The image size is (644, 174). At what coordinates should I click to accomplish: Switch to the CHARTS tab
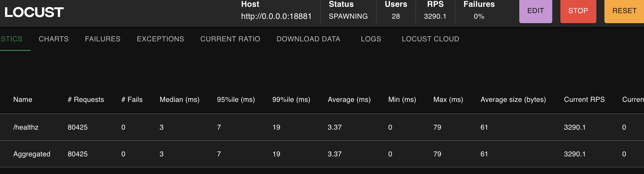[x=53, y=39]
